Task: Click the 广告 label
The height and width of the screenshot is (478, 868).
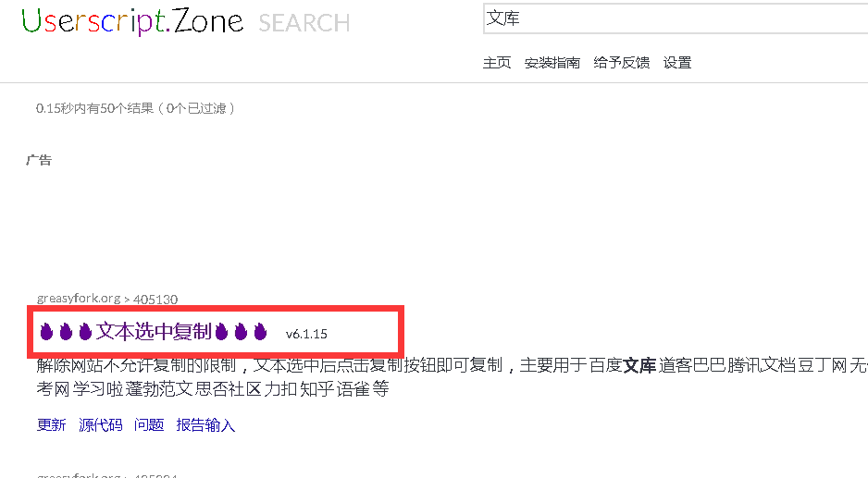Action: 38,160
